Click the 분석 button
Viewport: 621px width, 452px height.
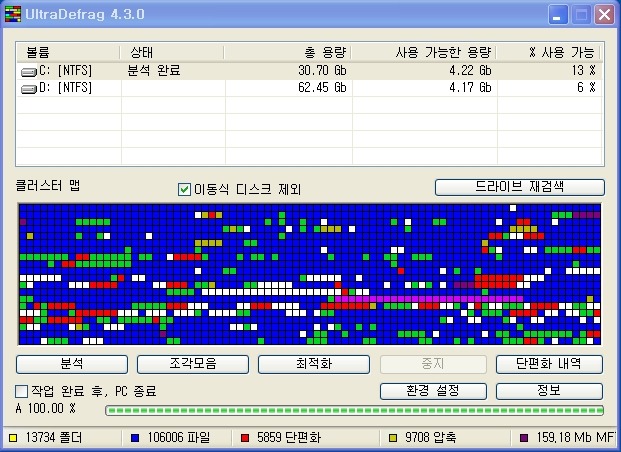tap(72, 364)
